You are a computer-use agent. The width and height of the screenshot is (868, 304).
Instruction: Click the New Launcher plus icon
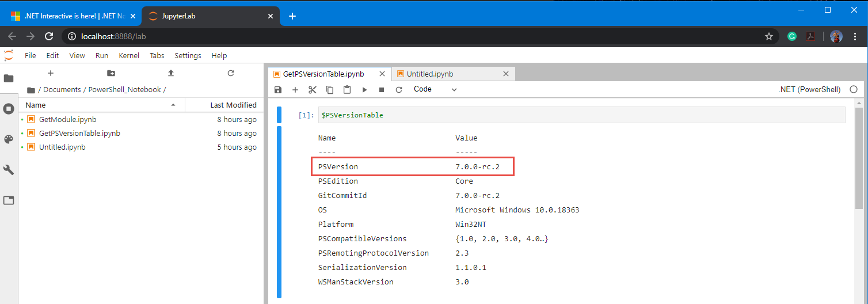pos(51,73)
